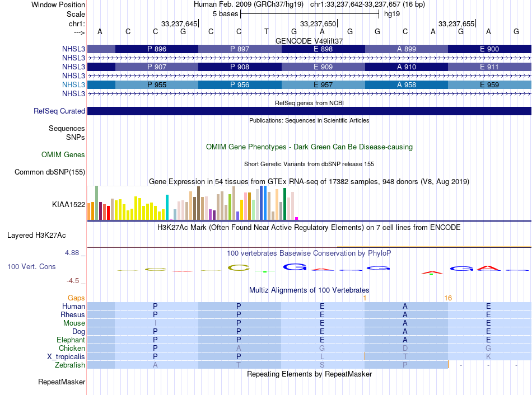Viewport: 532px width, 395px height.
Task: Select the E 898 codon in first NHSL3 track
Action: (323, 49)
